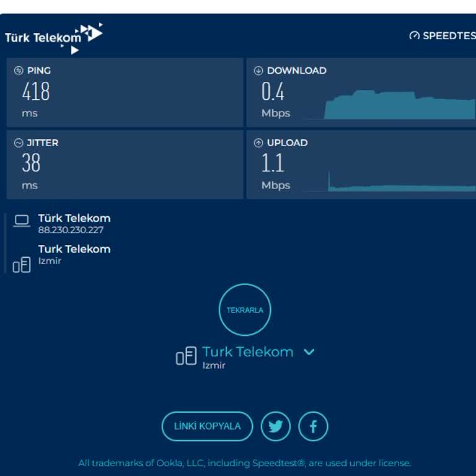Image resolution: width=476 pixels, height=476 pixels.
Task: Share result on Facebook
Action: [x=313, y=426]
